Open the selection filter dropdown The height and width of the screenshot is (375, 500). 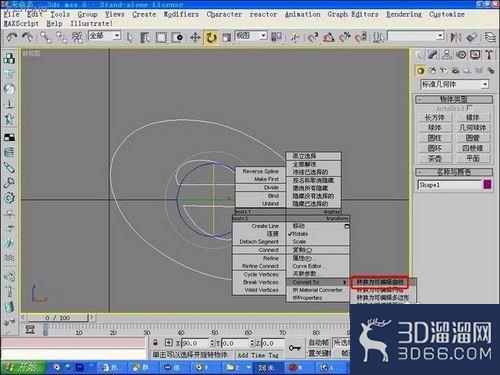tap(104, 35)
